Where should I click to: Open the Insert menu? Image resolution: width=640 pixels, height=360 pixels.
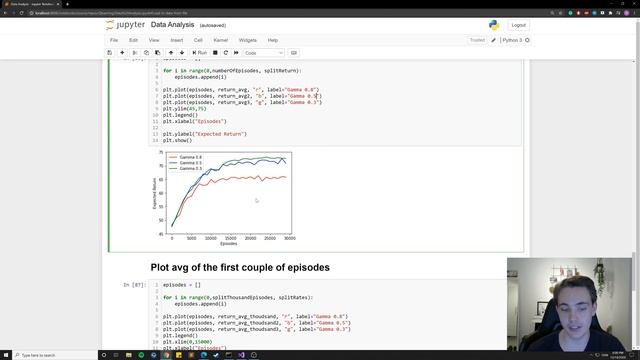click(177, 40)
